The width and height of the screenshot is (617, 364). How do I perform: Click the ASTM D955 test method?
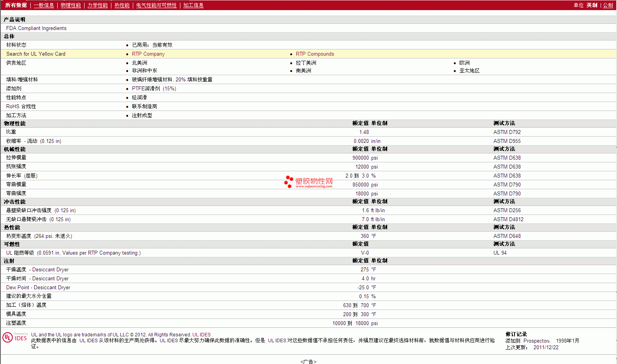click(507, 141)
